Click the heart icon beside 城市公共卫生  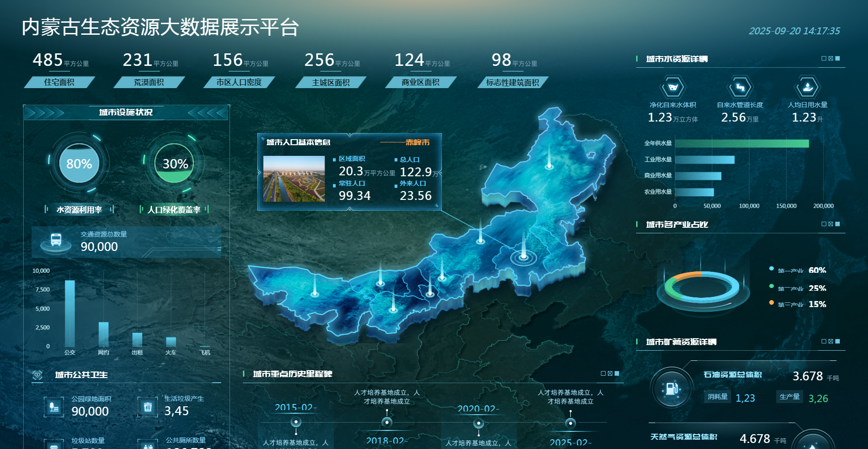pos(38,375)
